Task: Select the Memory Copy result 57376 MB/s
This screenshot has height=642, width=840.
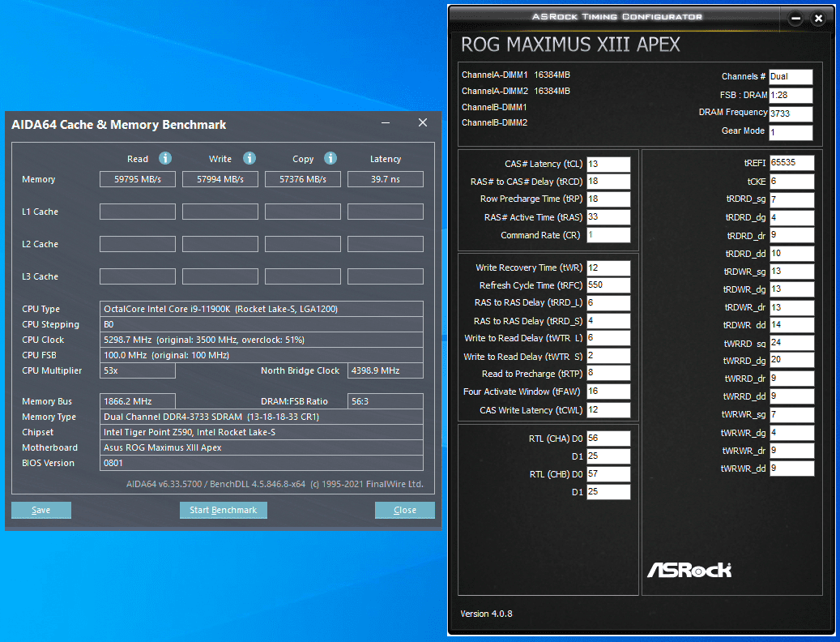Action: (303, 179)
